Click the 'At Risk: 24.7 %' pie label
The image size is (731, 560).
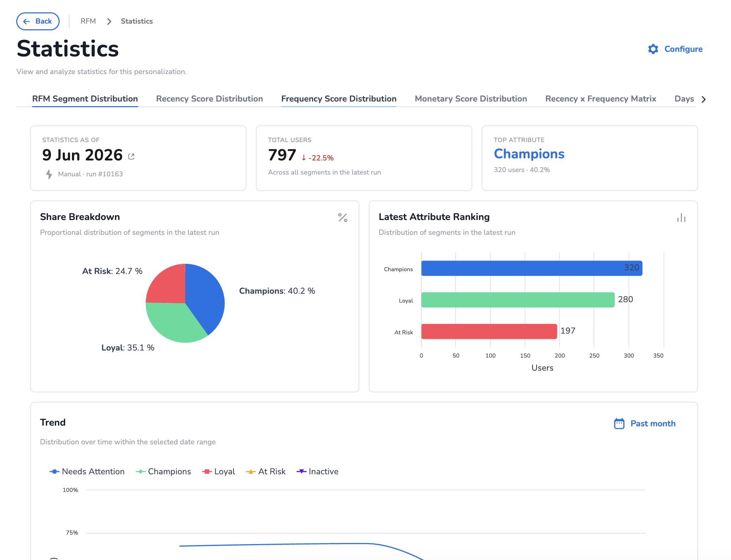112,271
